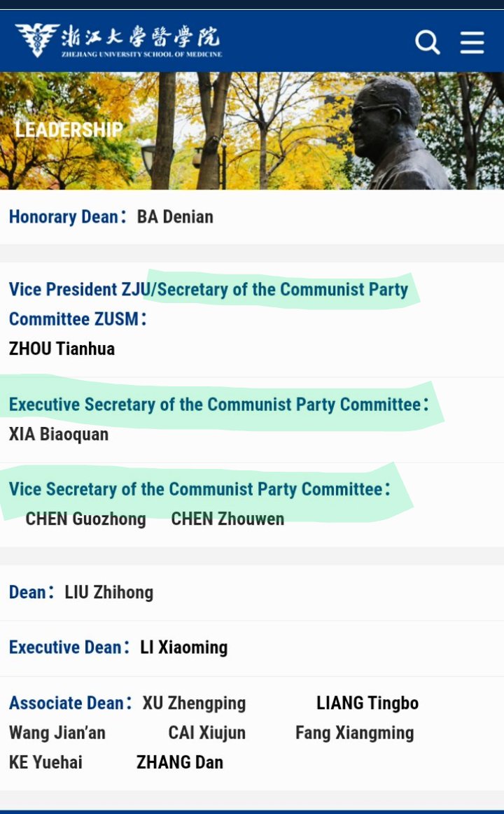Click the name ZHOU Tianhua

pyautogui.click(x=62, y=349)
